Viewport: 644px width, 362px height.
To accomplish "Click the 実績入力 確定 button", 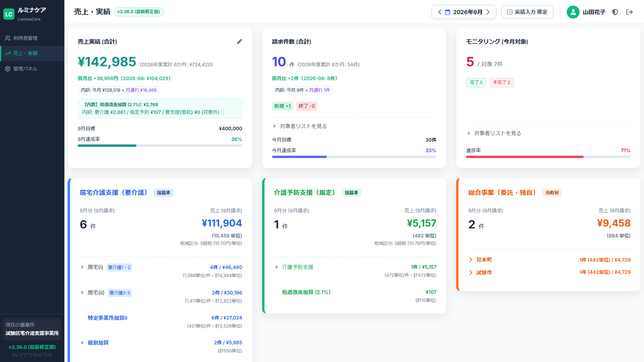I will point(527,12).
